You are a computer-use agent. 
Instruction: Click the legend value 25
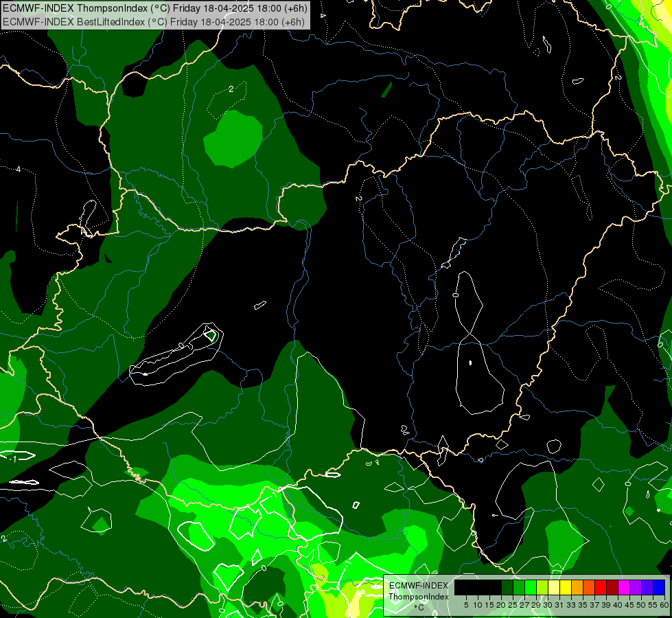click(513, 605)
